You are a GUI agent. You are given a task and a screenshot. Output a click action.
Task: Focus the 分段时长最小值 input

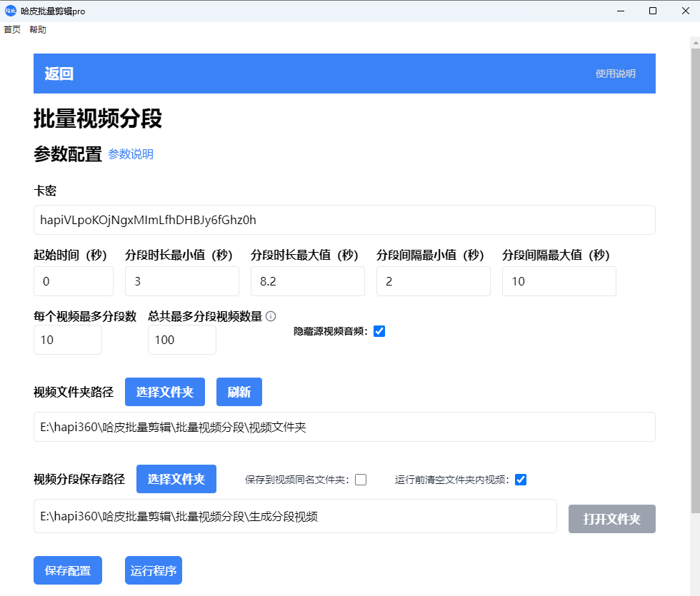[182, 281]
